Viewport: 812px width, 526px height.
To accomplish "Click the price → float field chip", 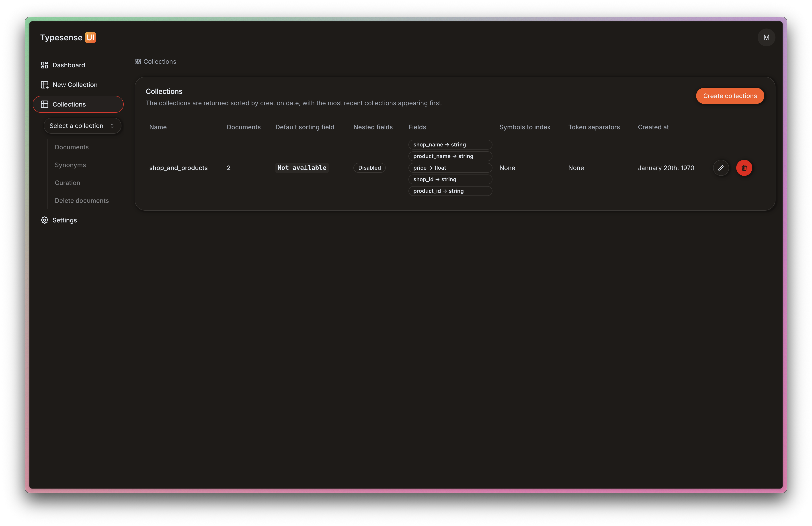I will pyautogui.click(x=450, y=168).
